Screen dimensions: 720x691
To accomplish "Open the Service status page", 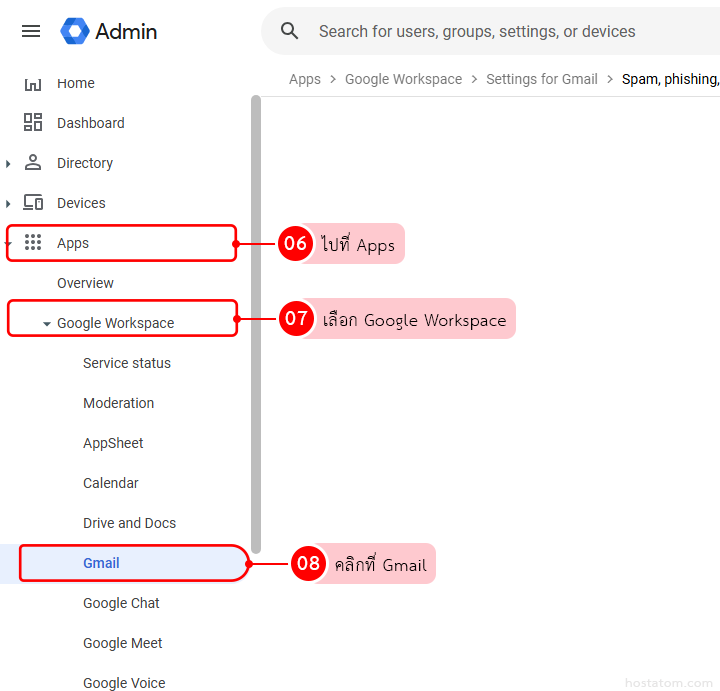I will (x=126, y=363).
